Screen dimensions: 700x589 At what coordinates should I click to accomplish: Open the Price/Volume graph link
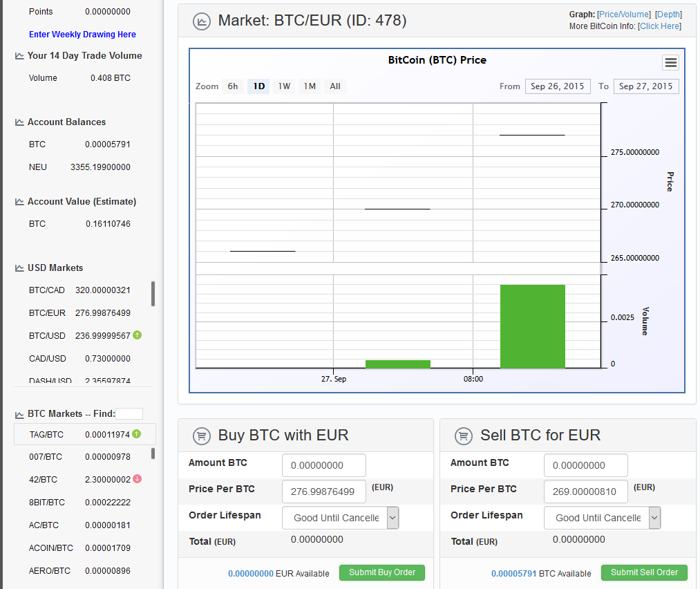(x=624, y=15)
